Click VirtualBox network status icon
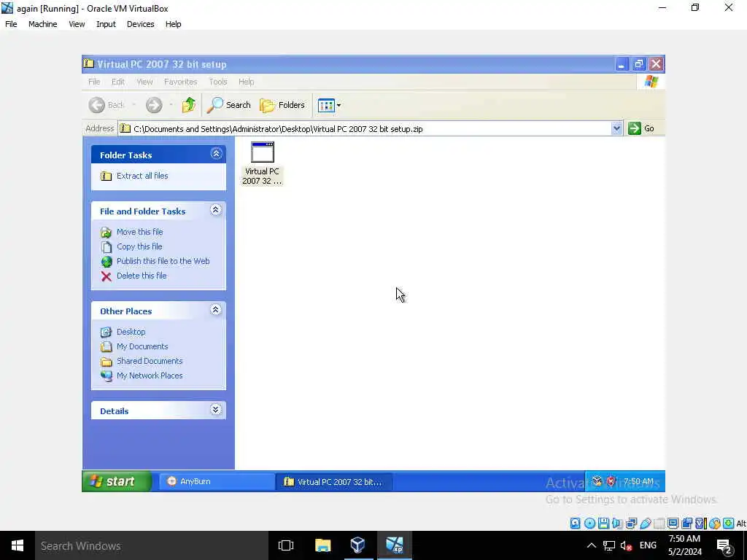This screenshot has width=747, height=560. coord(631,524)
